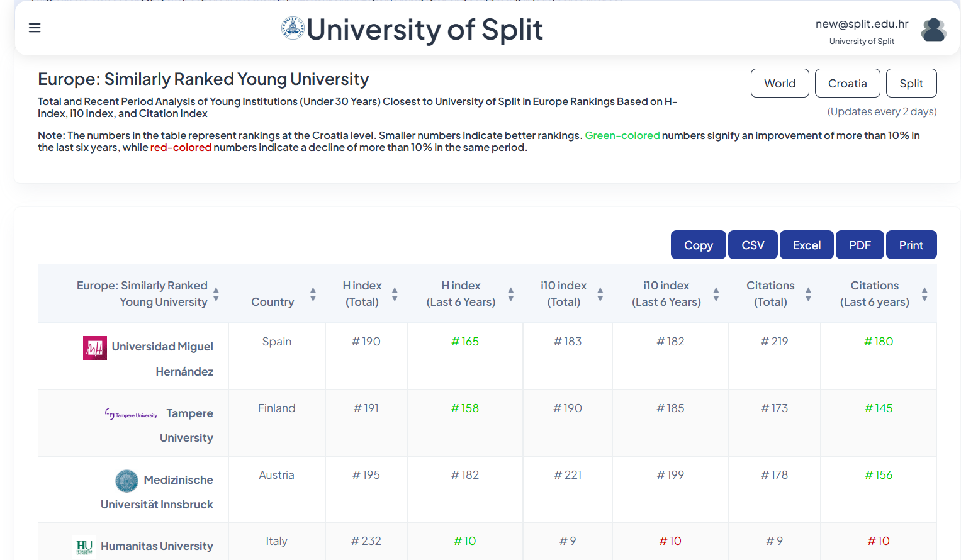Click the Tampere University logo

pyautogui.click(x=131, y=414)
